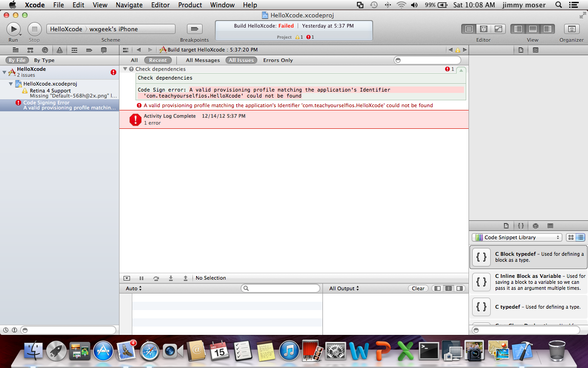588x368 pixels.
Task: Click the Step Into debug icon
Action: 171,278
